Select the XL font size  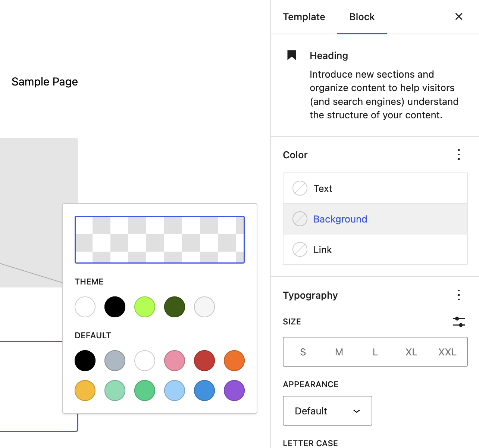[411, 352]
